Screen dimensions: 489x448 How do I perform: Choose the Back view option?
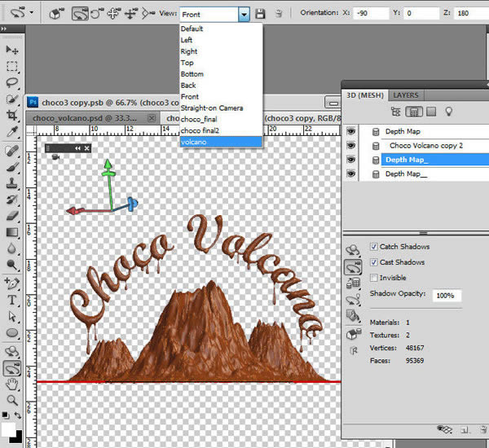tap(221, 86)
